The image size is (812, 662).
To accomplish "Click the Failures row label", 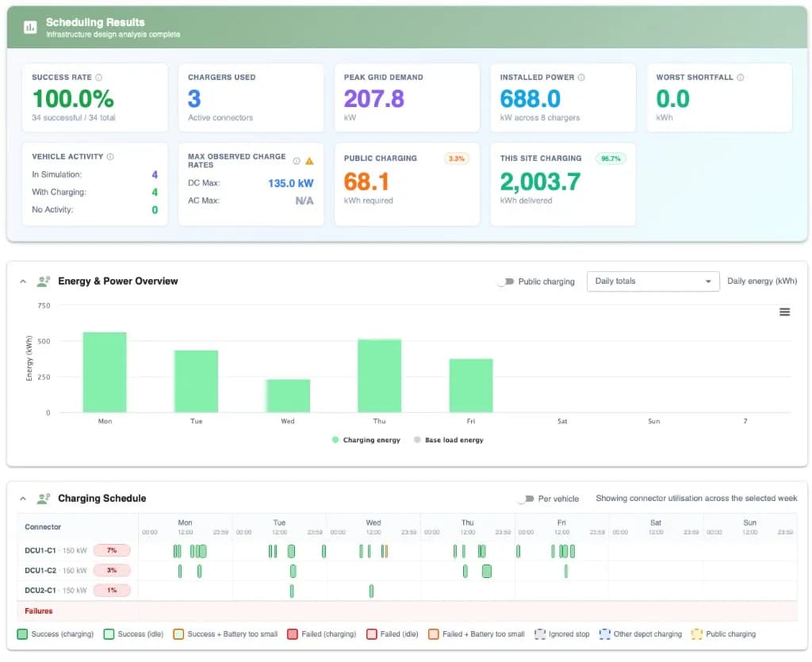I will click(x=39, y=611).
